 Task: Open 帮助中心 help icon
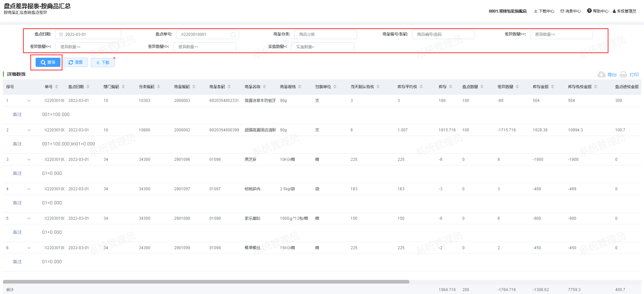(589, 11)
